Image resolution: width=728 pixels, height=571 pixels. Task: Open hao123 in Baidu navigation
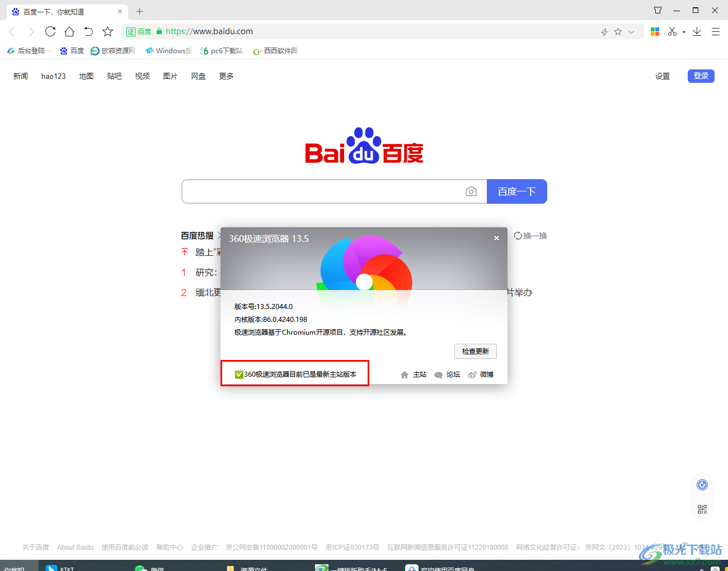(54, 76)
